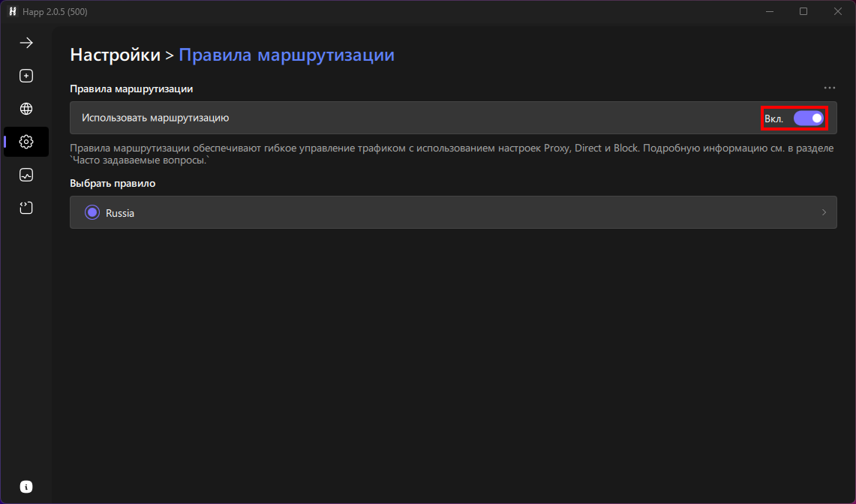856x504 pixels.
Task: Open the three-dots options menu
Action: 830,88
